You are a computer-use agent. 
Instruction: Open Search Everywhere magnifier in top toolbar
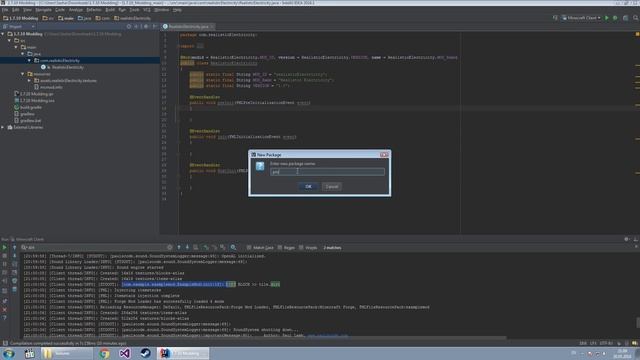(636, 18)
